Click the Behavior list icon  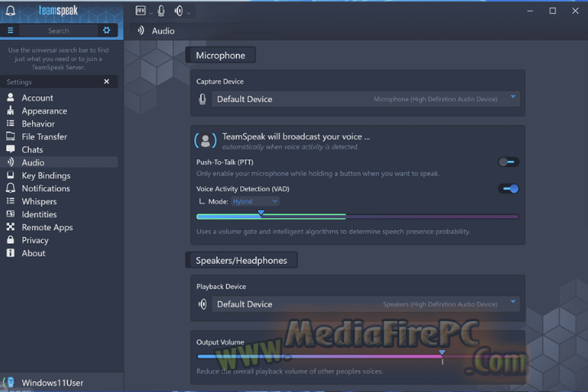pos(11,123)
